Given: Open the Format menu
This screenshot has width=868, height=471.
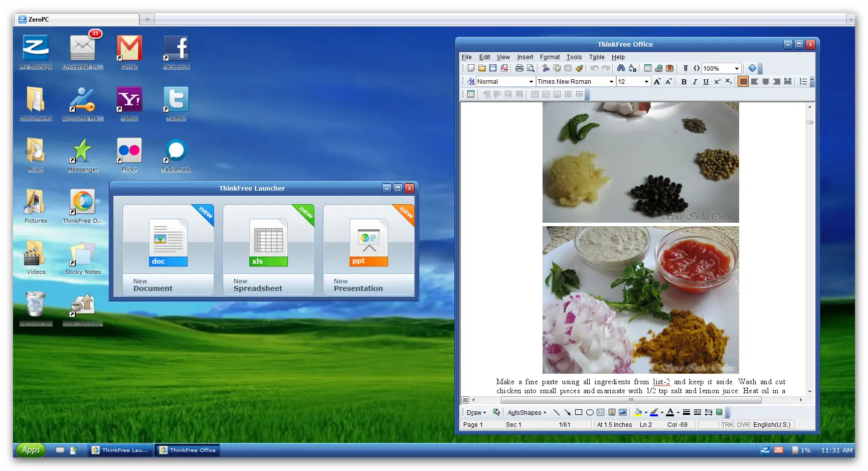Looking at the screenshot, I should pos(550,57).
